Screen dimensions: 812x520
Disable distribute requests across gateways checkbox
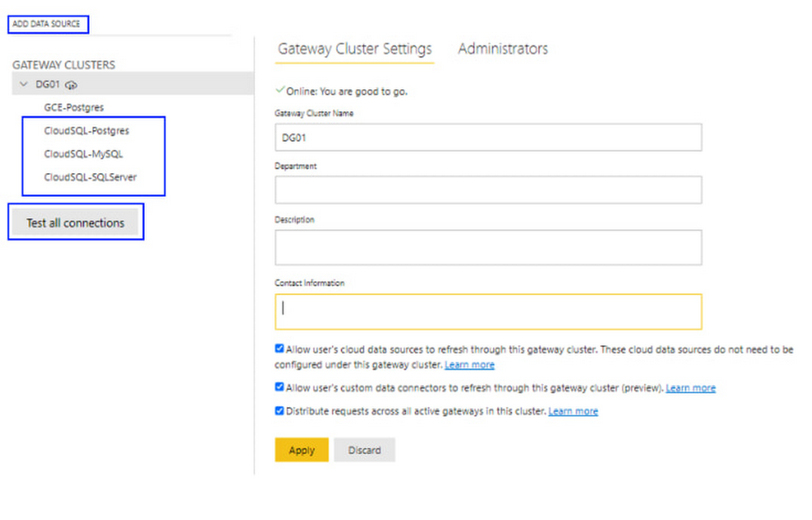[279, 411]
